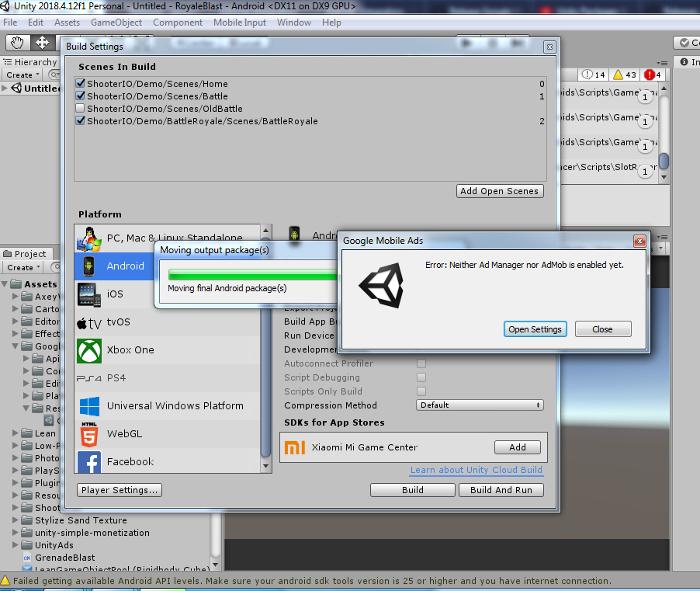700x591 pixels.
Task: Enable Script Debugging
Action: click(421, 377)
